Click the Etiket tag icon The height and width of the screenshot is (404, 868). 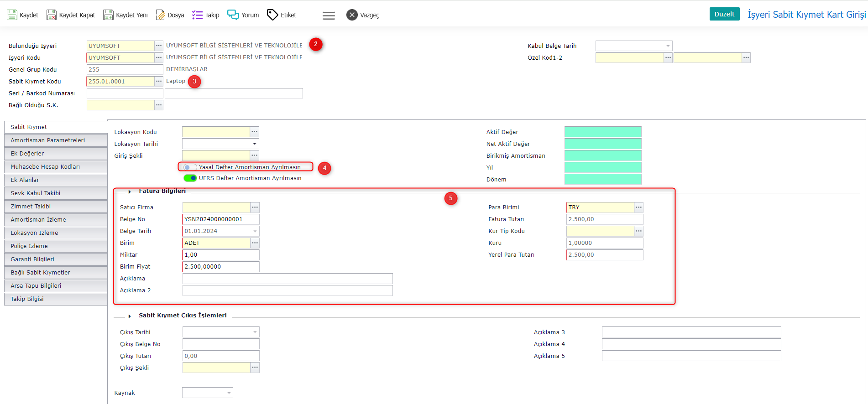pos(272,15)
